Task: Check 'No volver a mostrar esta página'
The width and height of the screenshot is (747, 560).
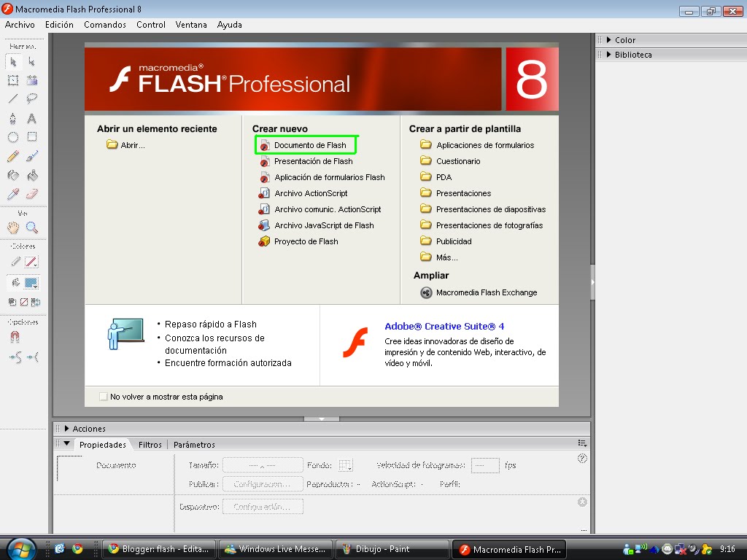Action: point(103,397)
